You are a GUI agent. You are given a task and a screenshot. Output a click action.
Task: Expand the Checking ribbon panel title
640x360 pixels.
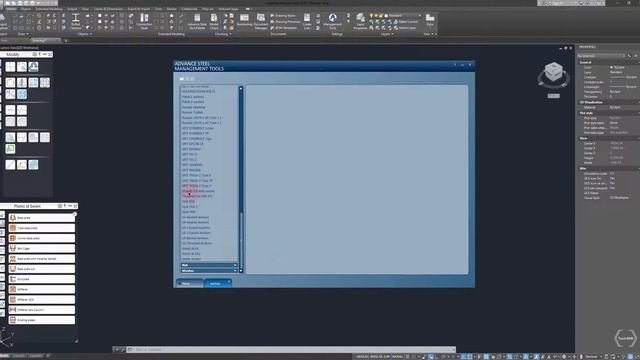point(222,34)
